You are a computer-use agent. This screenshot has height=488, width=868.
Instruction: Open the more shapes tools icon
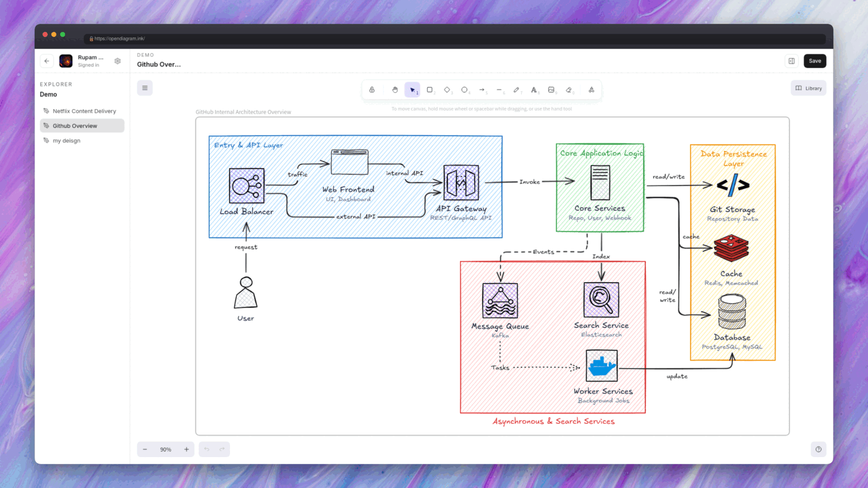click(591, 90)
